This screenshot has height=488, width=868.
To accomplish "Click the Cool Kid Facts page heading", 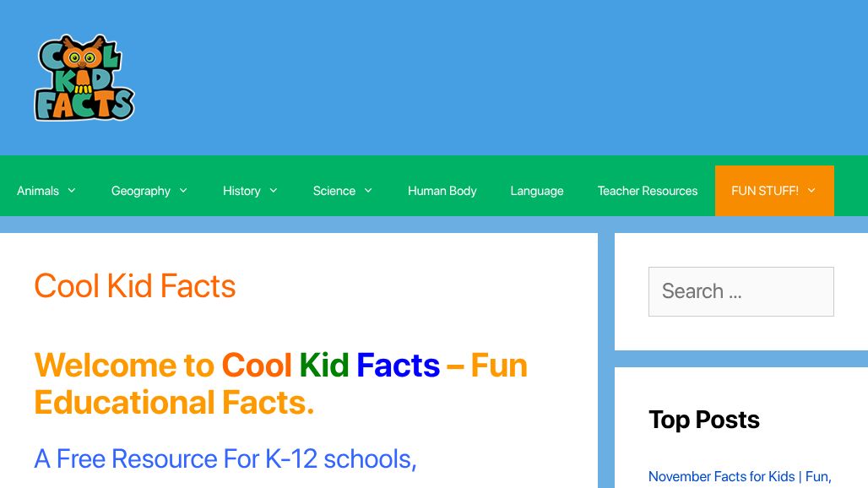I will tap(134, 286).
